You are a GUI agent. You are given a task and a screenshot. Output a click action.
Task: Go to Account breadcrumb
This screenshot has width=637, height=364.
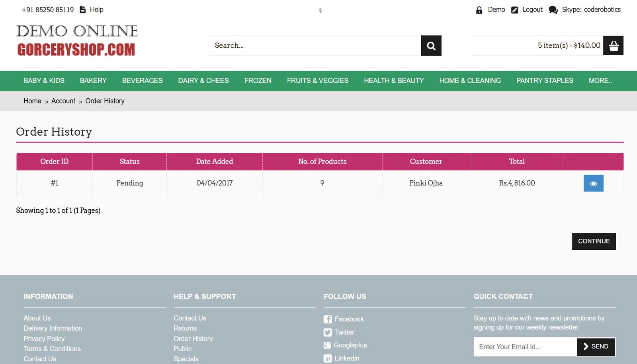point(63,101)
